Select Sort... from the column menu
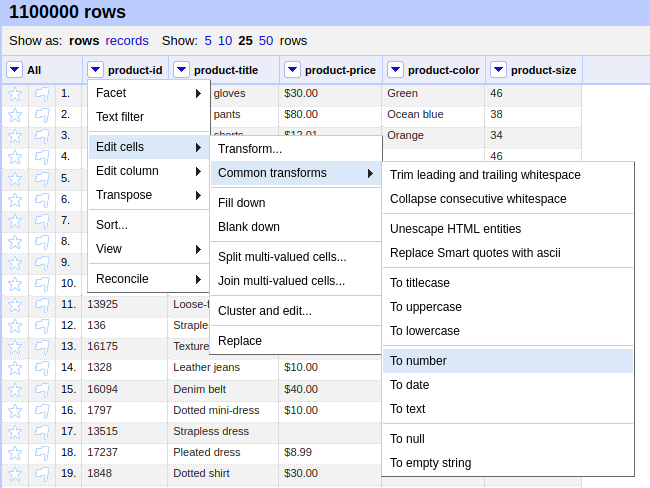Screen dimensions: 650x488 click(x=149, y=225)
